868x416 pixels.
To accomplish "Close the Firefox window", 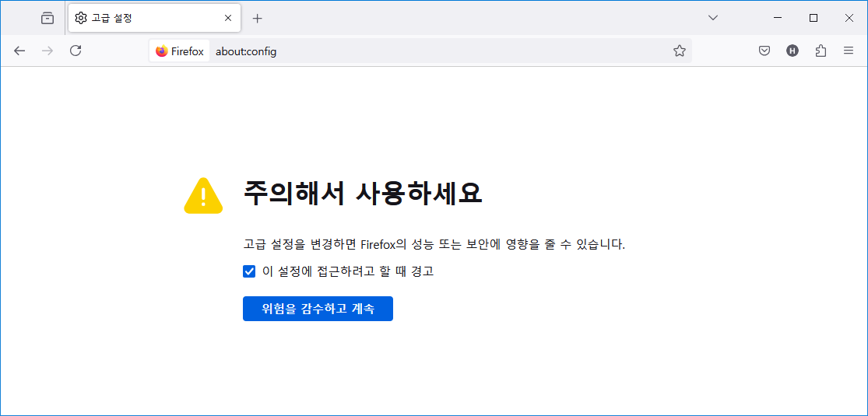I will (849, 18).
